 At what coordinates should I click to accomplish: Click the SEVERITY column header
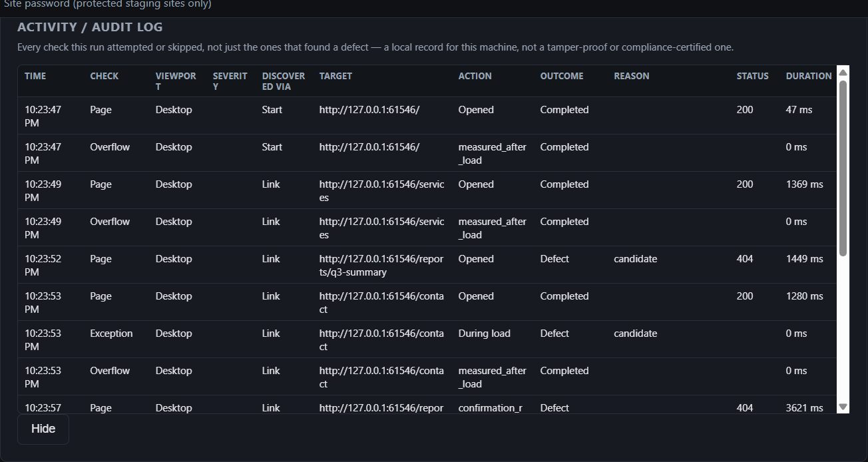pos(230,81)
